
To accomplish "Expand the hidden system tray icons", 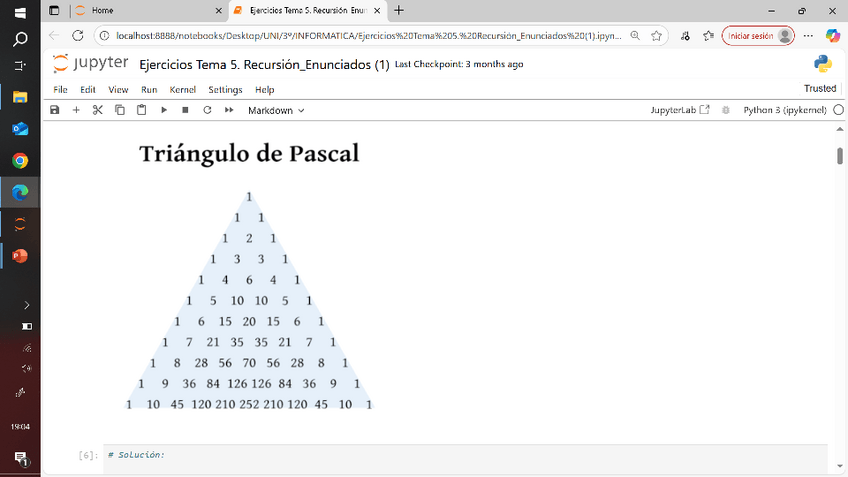I will click(x=26, y=305).
